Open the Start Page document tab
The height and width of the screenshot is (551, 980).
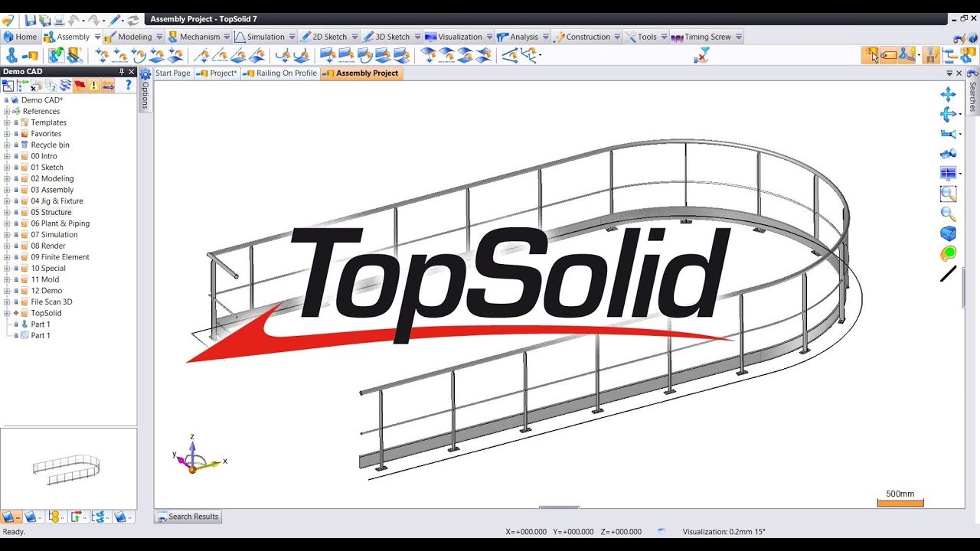(x=173, y=73)
